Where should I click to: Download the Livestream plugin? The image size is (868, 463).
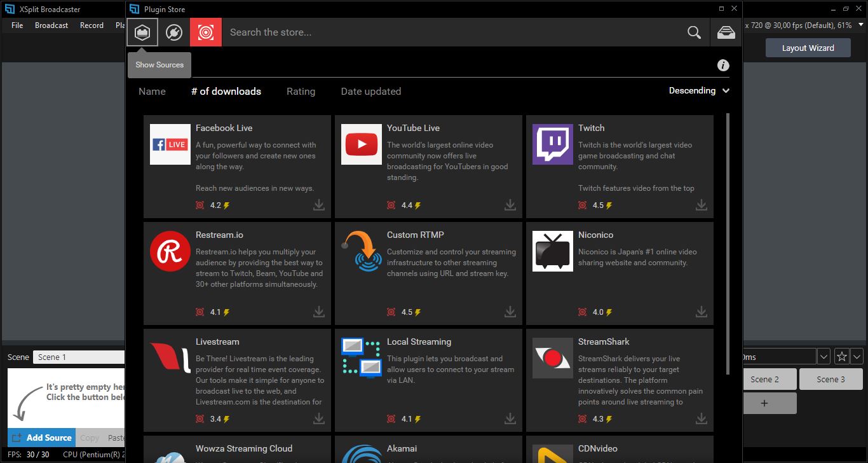pyautogui.click(x=319, y=418)
